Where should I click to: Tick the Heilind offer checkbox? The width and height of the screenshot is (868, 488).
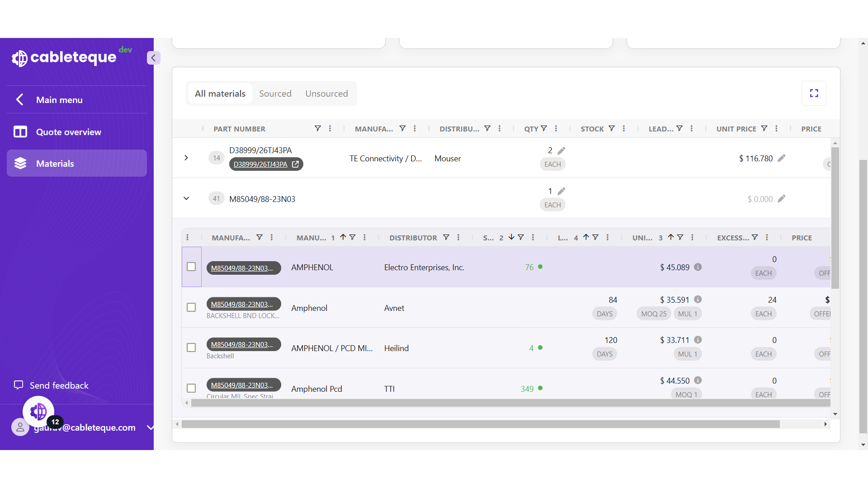pos(191,348)
